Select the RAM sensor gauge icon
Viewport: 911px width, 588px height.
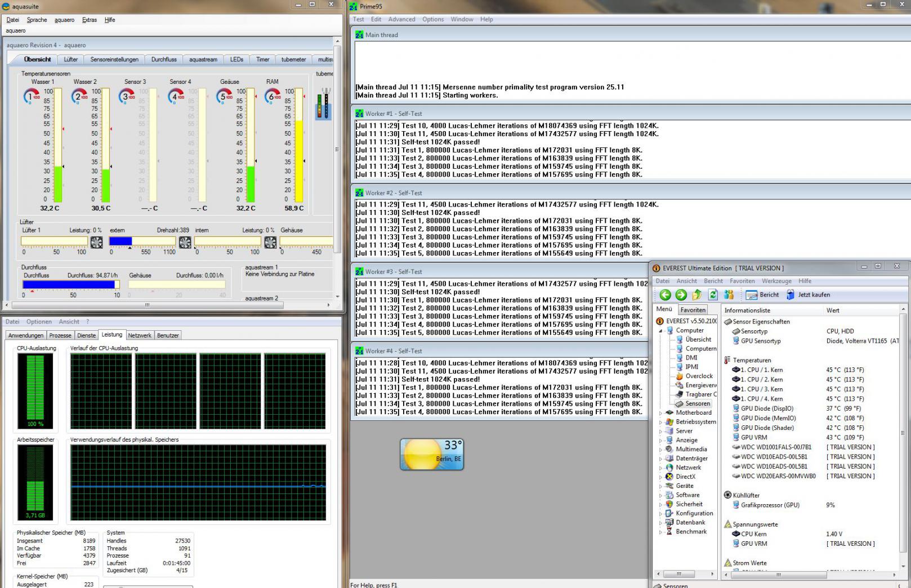click(273, 97)
